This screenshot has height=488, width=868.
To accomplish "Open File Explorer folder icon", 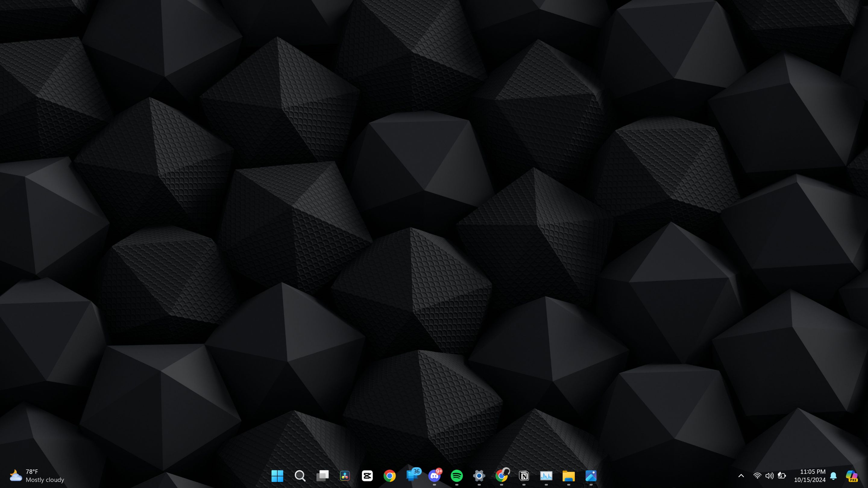I will (568, 476).
